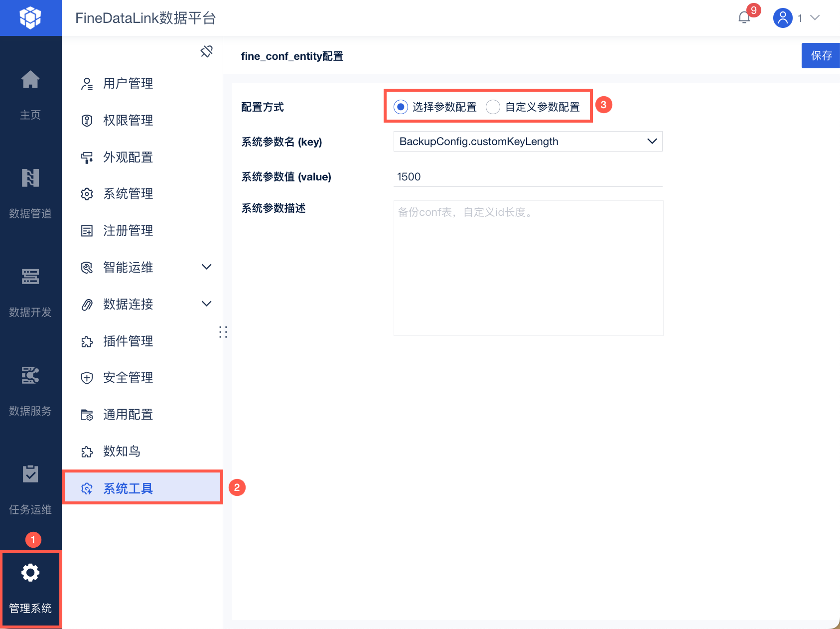Click the user avatar icon
Screen dimensions: 840x629
[783, 18]
